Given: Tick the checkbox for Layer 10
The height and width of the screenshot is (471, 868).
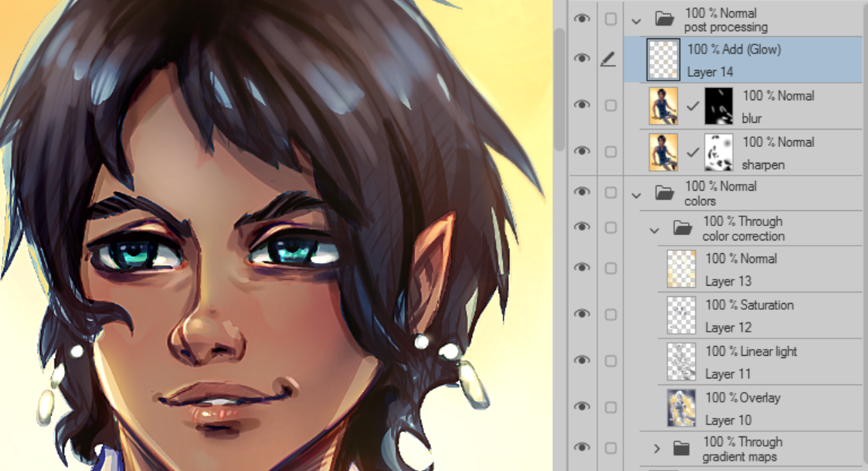Looking at the screenshot, I should [610, 408].
